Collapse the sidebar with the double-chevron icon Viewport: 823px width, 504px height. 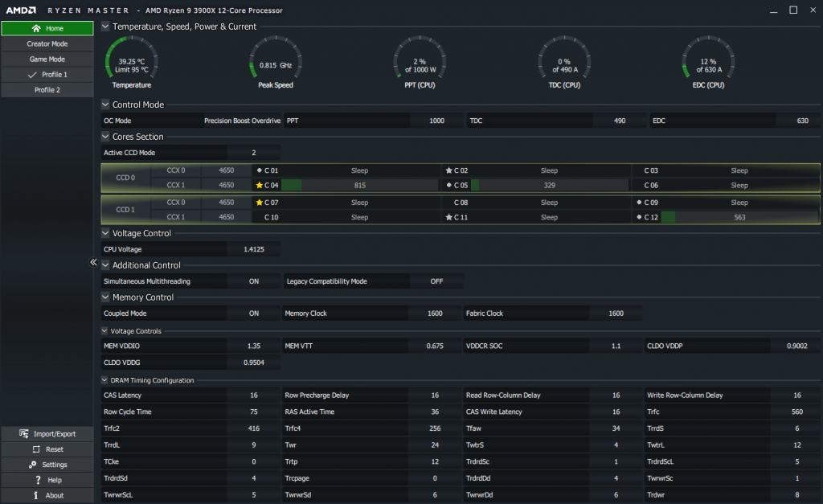point(93,262)
